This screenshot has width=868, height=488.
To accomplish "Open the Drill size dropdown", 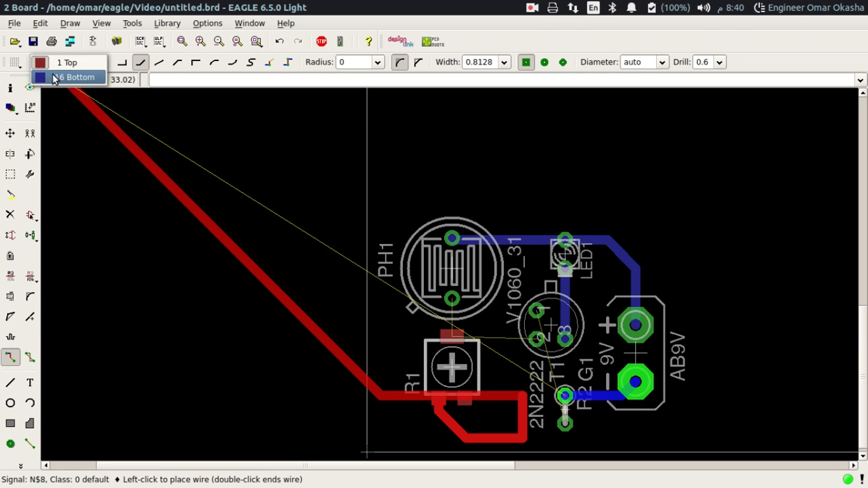I will click(x=719, y=62).
